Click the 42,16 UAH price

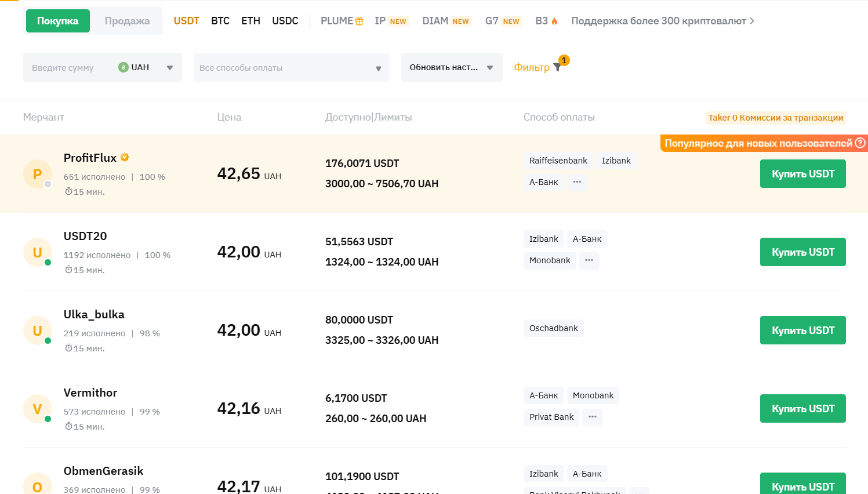tap(249, 409)
